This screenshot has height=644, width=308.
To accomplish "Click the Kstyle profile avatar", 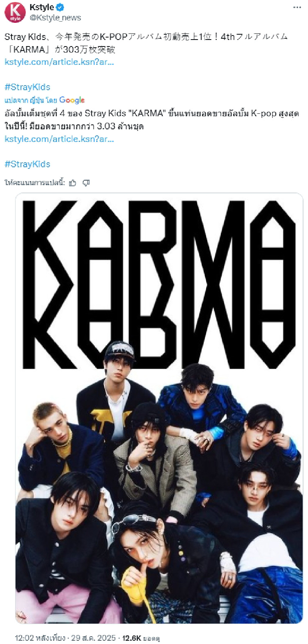I will click(x=15, y=12).
